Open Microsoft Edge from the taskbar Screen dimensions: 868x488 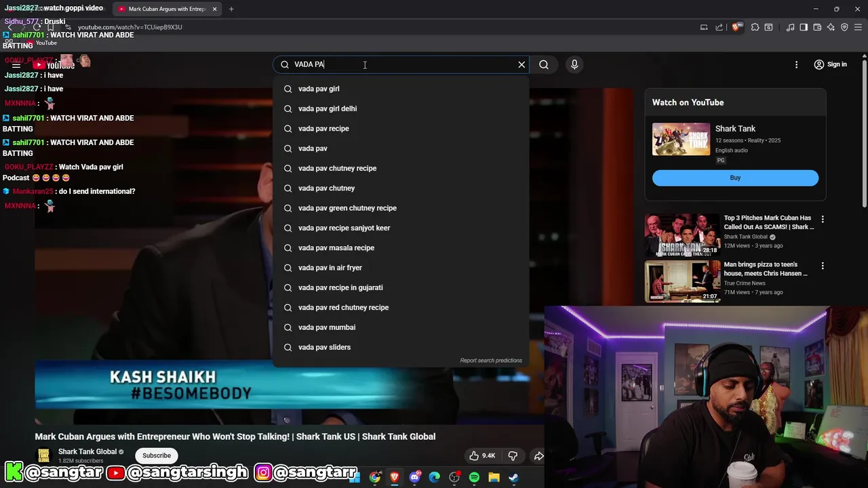(435, 477)
